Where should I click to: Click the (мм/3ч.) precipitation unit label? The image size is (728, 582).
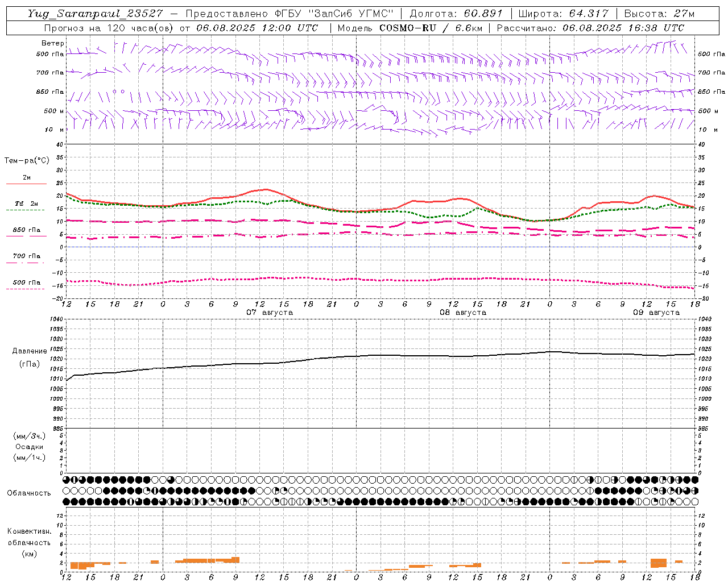coord(30,436)
